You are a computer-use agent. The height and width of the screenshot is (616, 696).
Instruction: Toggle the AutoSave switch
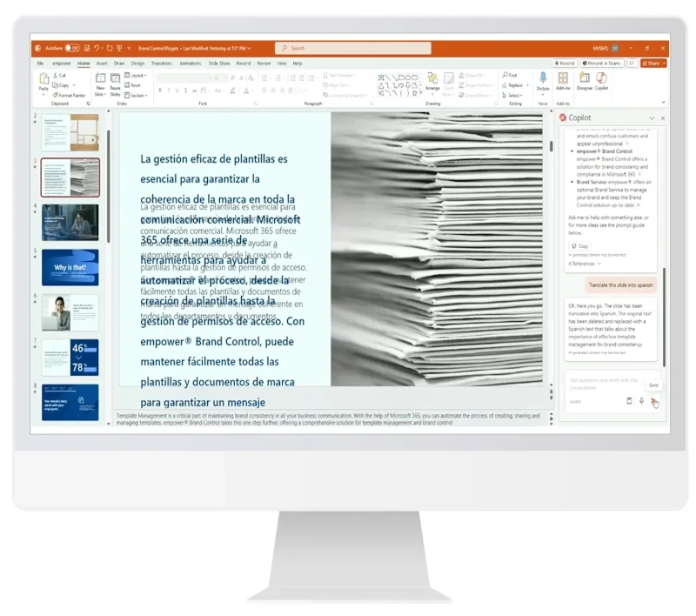[72, 48]
